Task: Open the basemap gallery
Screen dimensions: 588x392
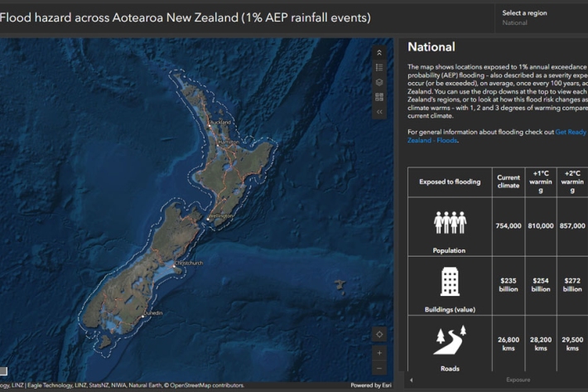Action: (x=379, y=97)
